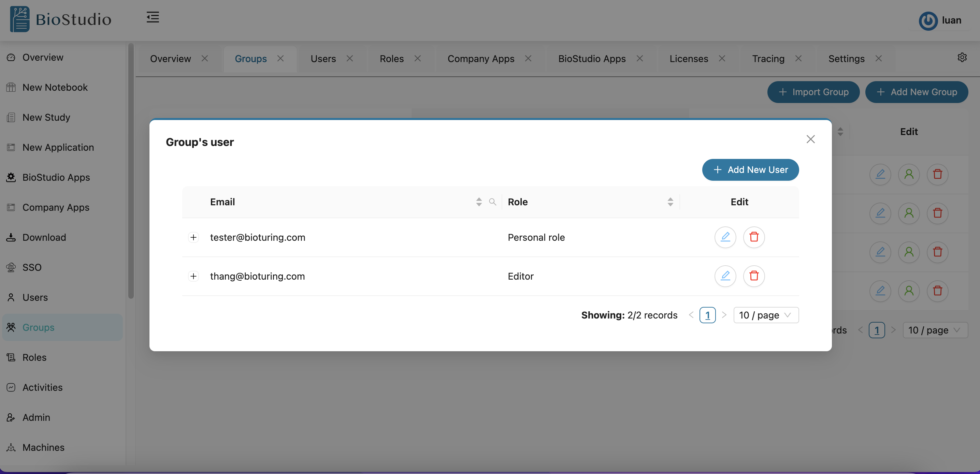This screenshot has height=474, width=980.
Task: Select page 1 in background groups pagination
Action: tap(877, 330)
